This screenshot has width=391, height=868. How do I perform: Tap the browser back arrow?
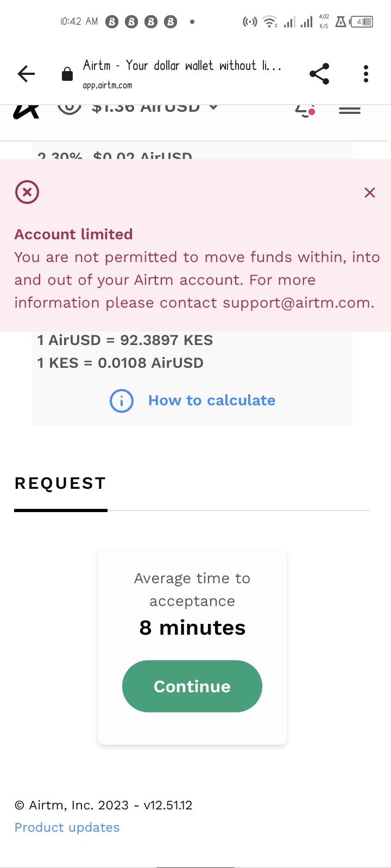(26, 74)
